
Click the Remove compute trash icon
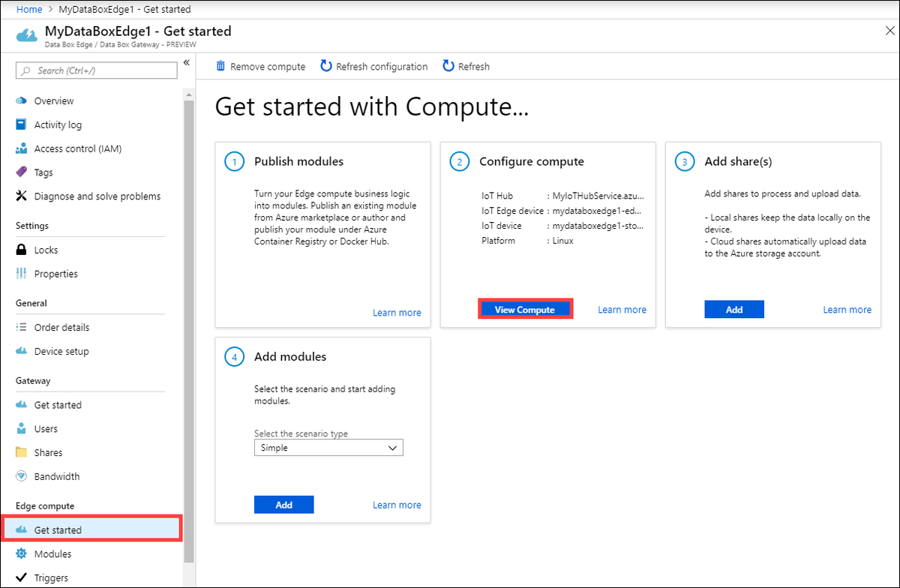220,66
